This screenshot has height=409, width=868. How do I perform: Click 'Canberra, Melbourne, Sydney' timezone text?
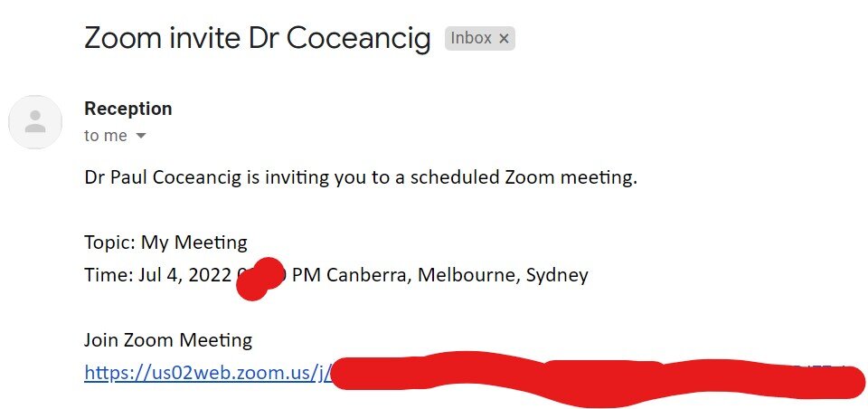(458, 275)
